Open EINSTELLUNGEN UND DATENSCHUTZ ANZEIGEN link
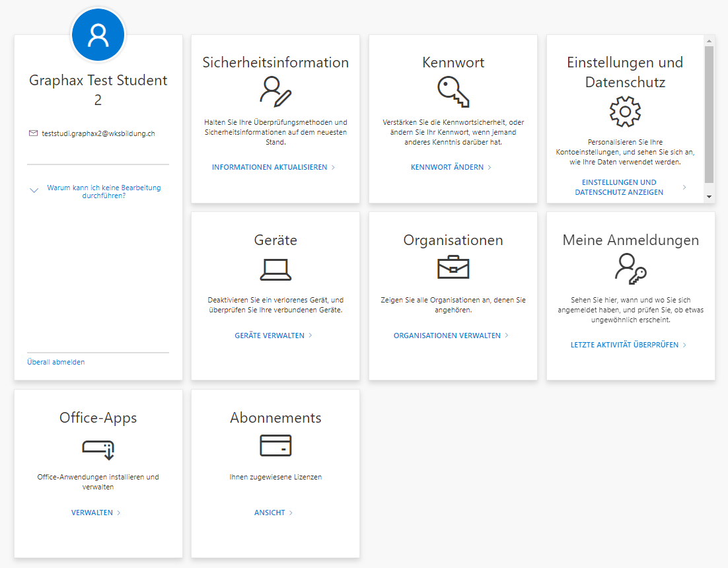The height and width of the screenshot is (568, 728). coord(619,187)
